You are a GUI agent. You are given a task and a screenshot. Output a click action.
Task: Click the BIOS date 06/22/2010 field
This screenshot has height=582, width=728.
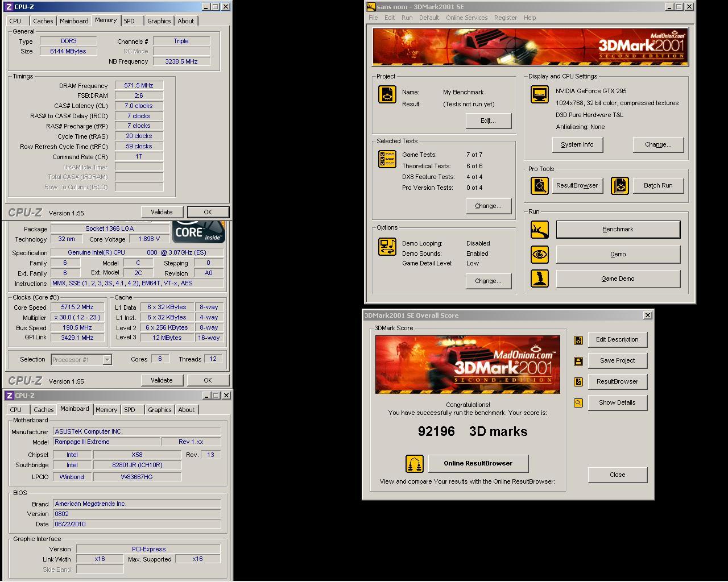(136, 524)
